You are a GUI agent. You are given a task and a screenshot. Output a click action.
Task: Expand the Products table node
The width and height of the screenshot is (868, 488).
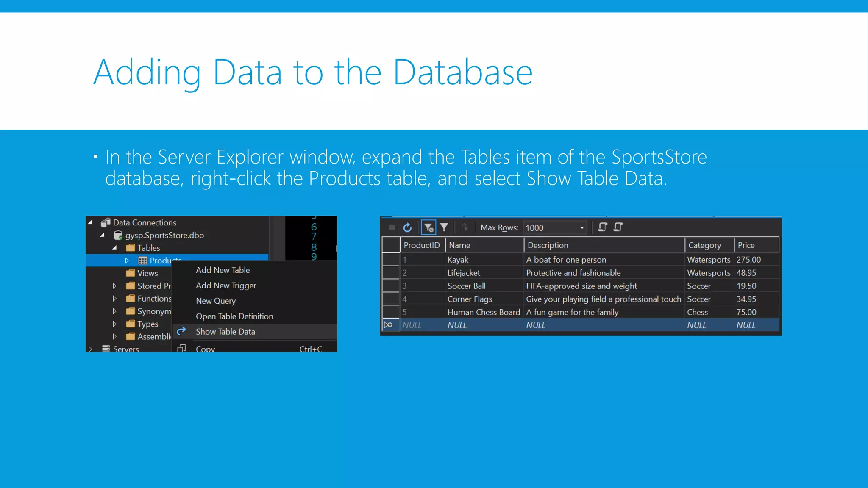coord(127,261)
